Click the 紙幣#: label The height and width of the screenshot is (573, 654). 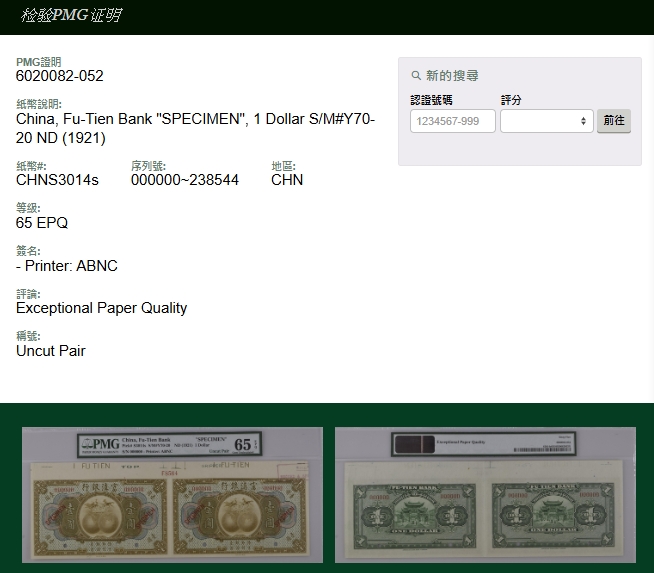(x=31, y=166)
